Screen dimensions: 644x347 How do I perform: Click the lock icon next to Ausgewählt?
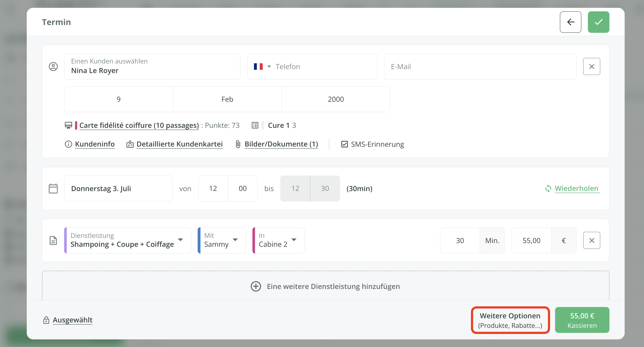pyautogui.click(x=46, y=320)
